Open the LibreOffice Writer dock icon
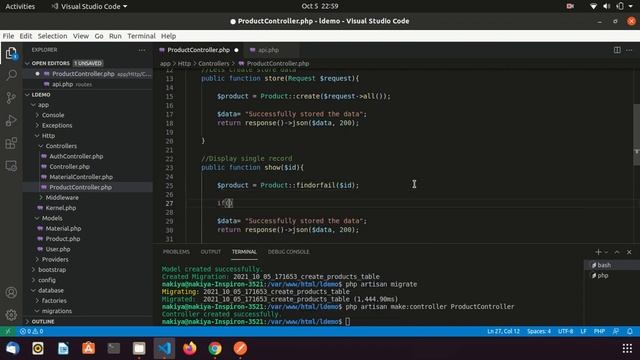Image resolution: width=640 pixels, height=360 pixels. click(x=63, y=349)
